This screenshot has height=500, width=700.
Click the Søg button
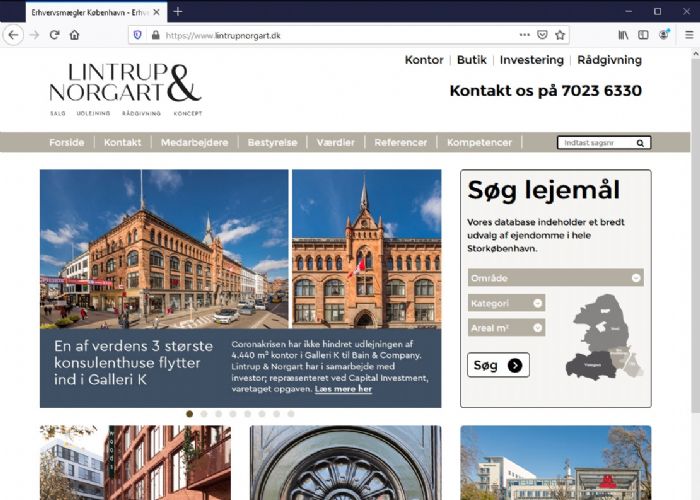click(498, 365)
